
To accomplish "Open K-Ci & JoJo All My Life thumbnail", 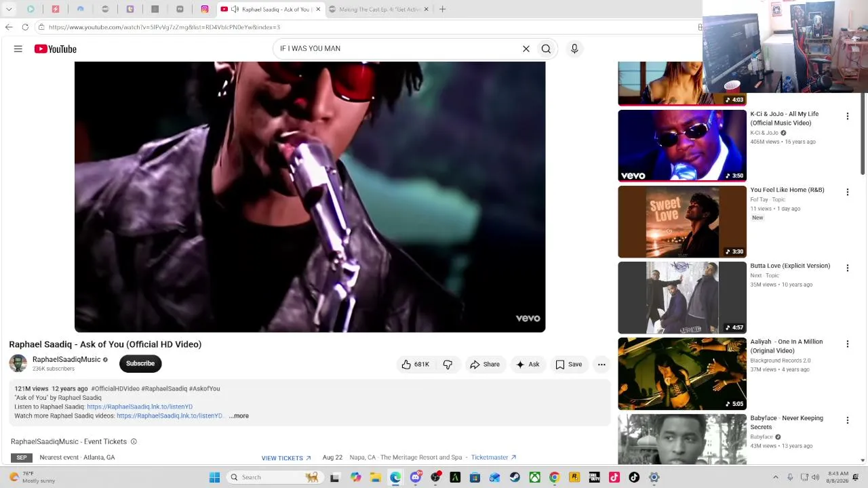I will [x=682, y=146].
